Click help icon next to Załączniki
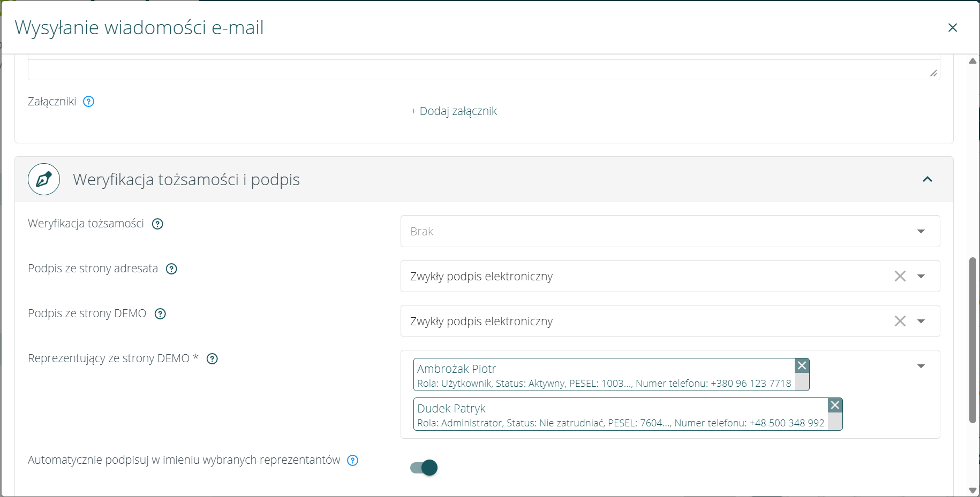980x497 pixels. pos(89,102)
